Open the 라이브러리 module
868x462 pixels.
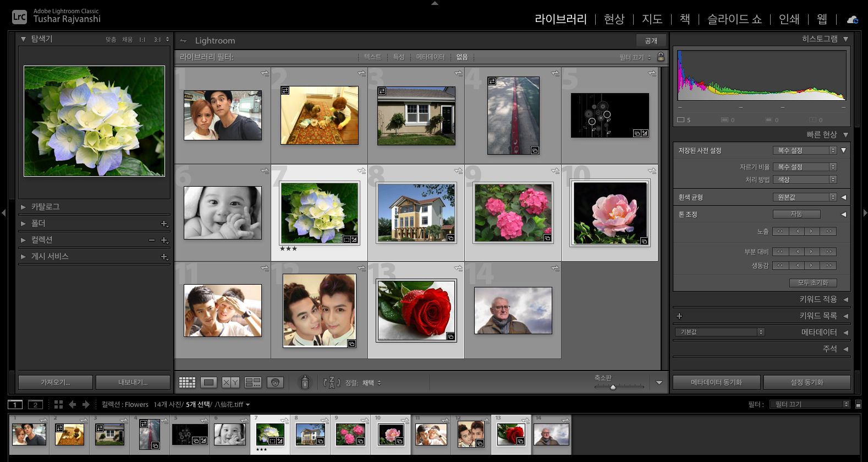[561, 19]
